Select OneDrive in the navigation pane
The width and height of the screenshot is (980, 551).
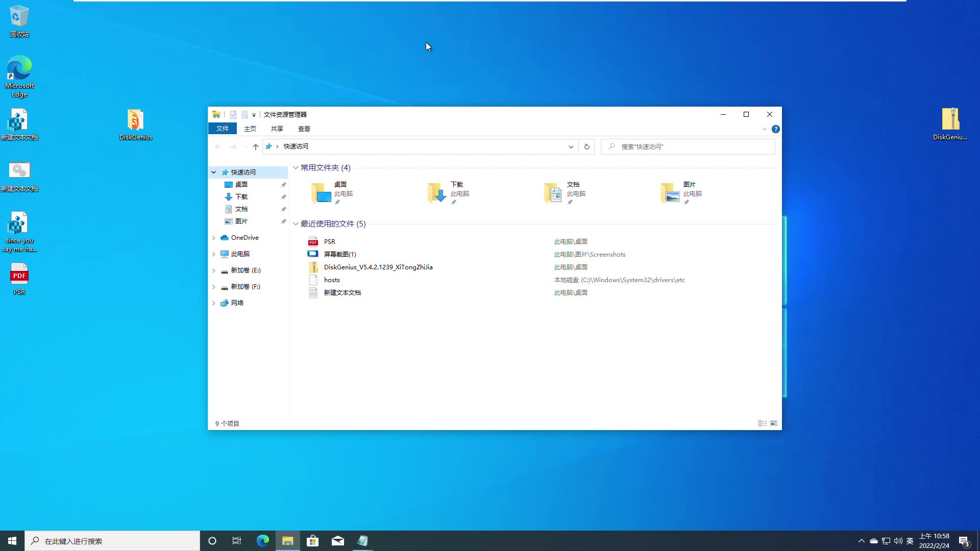(x=244, y=237)
